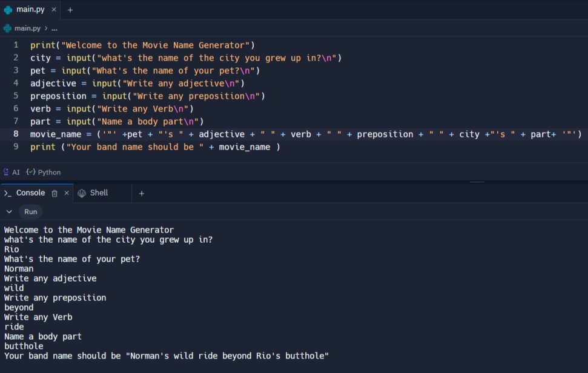Viewport: 588px width, 373px height.
Task: Add a new console pane tab
Action: pos(141,193)
